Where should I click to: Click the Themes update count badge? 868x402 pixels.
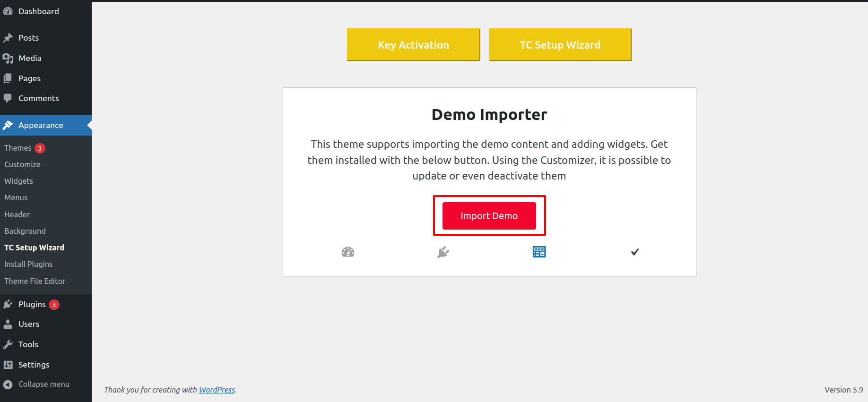(40, 148)
